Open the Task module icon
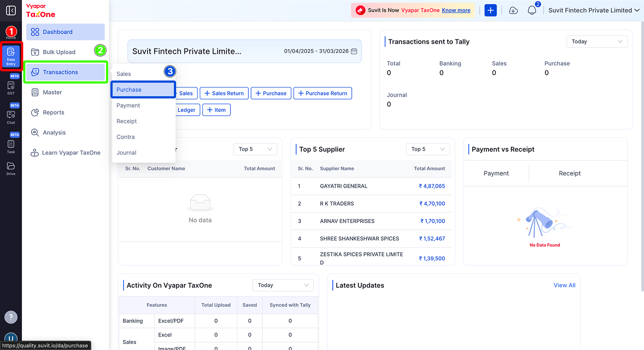The width and height of the screenshot is (644, 350). click(x=11, y=146)
